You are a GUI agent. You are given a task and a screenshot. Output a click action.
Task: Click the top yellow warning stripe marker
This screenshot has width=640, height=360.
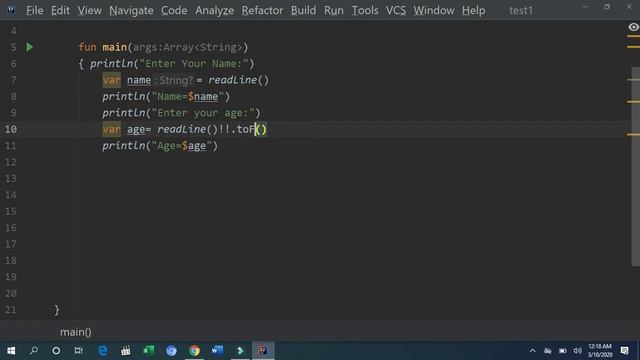(633, 36)
